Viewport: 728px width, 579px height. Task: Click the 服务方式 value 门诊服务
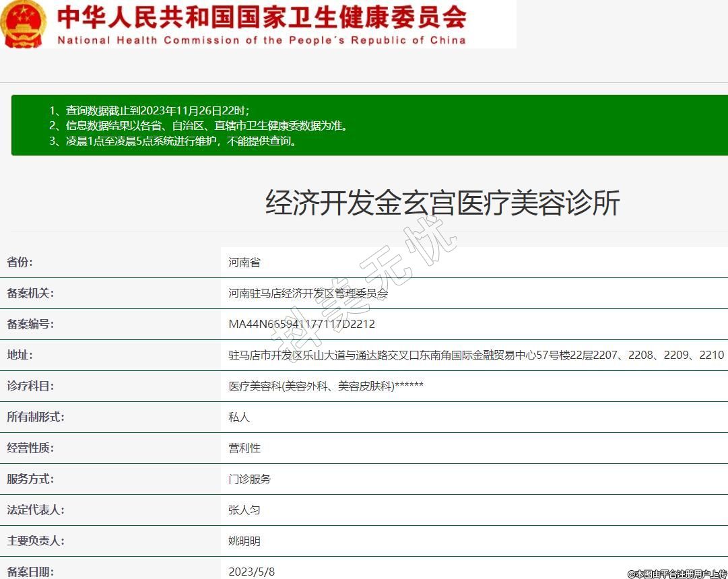250,479
